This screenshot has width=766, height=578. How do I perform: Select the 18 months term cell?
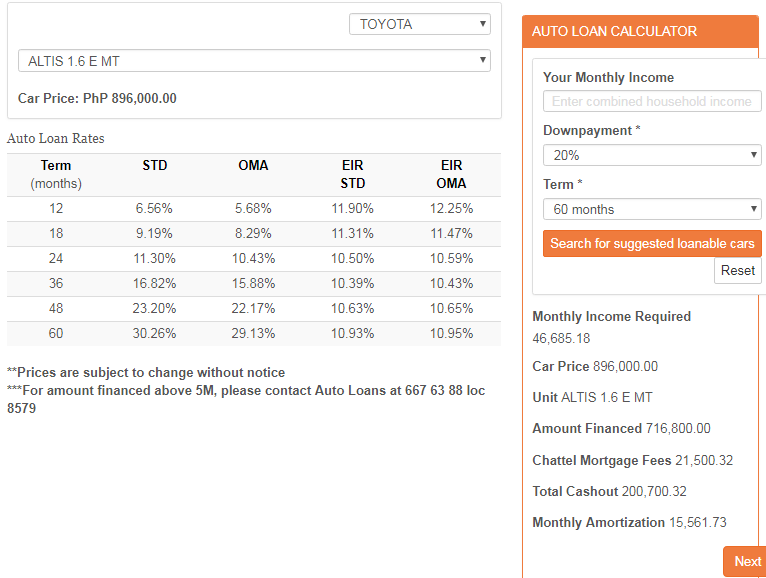(56, 234)
